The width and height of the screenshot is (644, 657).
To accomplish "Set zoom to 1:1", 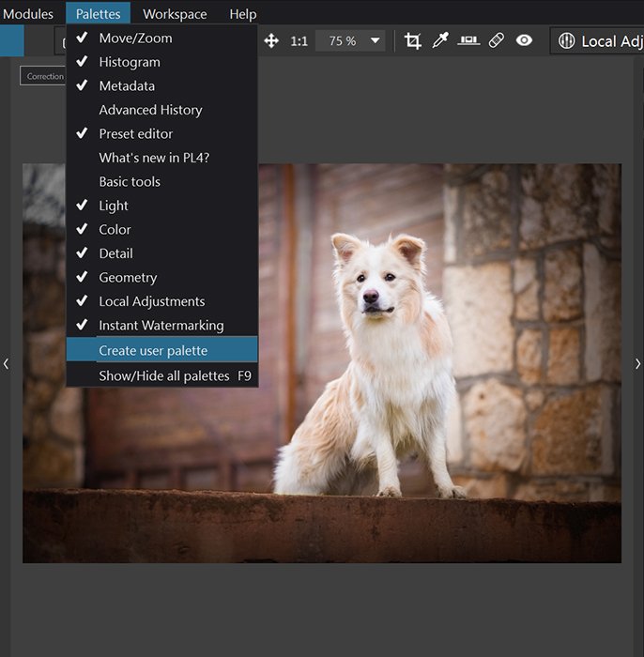I will (299, 41).
